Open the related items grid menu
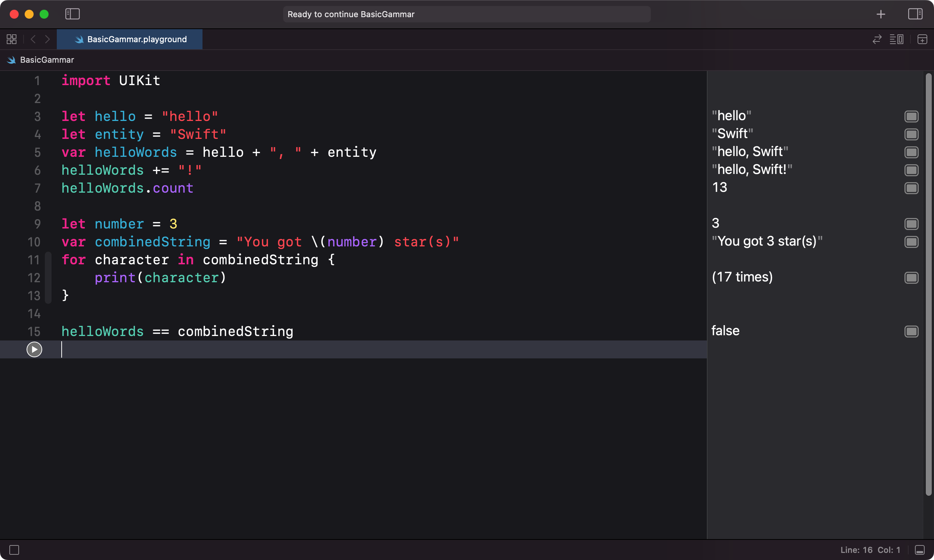 (x=12, y=39)
